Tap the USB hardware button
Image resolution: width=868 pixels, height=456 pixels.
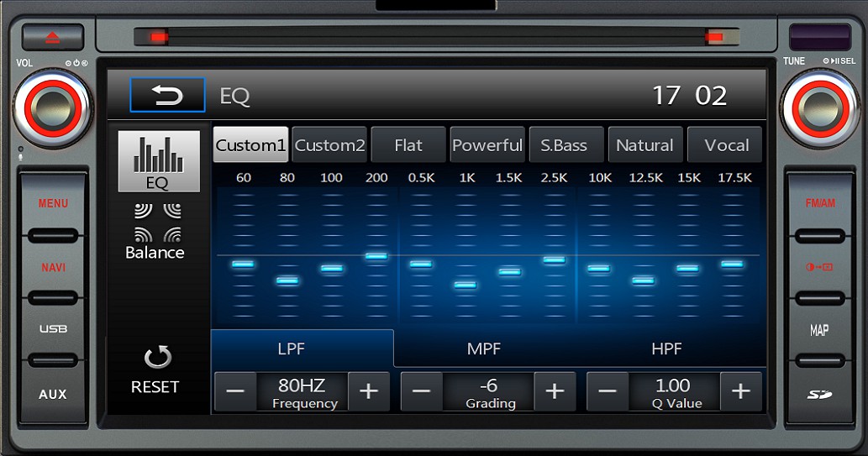[53, 329]
